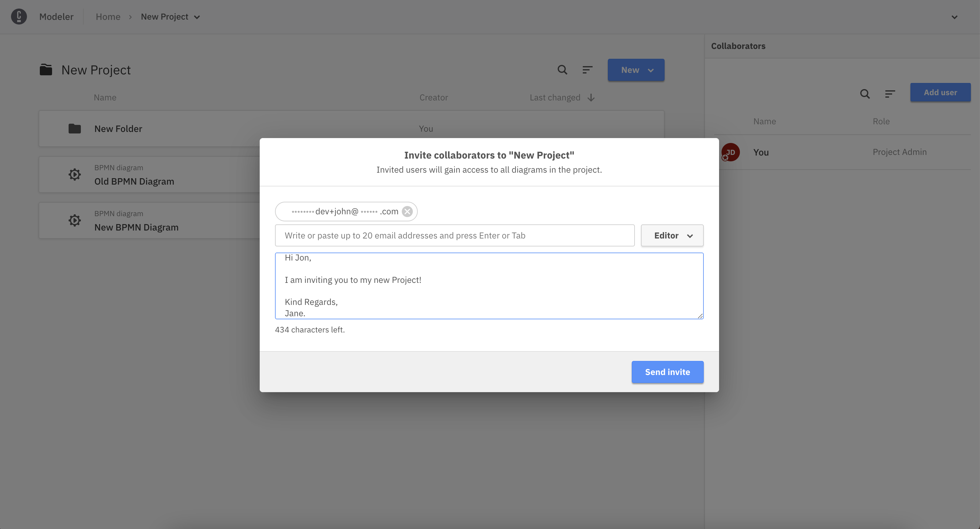Sort by Last changed column arrow
The width and height of the screenshot is (980, 529).
(x=590, y=97)
